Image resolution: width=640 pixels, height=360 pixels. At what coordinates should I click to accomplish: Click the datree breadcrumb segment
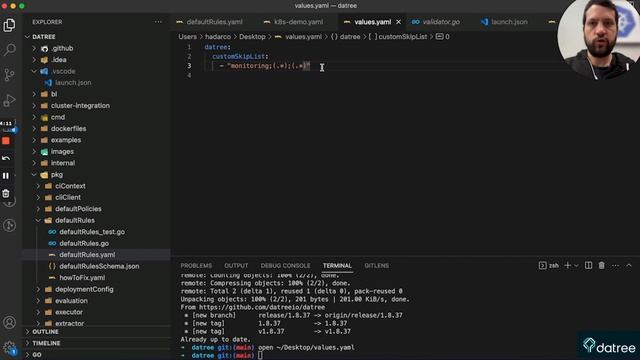350,37
